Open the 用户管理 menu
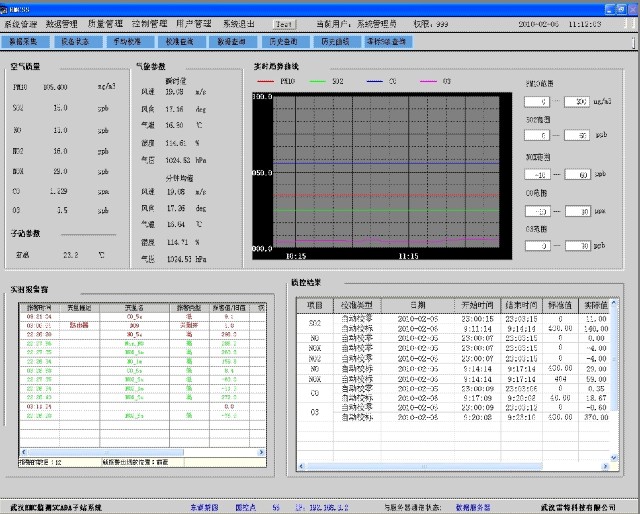 tap(194, 21)
